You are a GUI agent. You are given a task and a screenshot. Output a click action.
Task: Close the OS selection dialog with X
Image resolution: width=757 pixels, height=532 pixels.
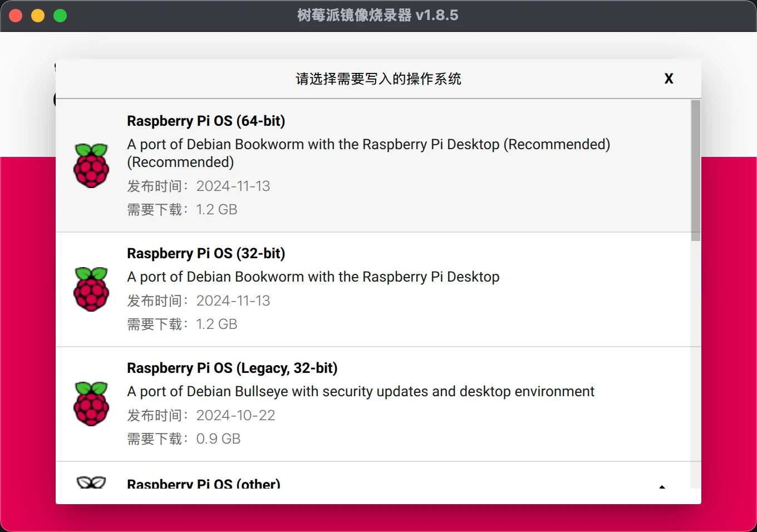tap(668, 78)
